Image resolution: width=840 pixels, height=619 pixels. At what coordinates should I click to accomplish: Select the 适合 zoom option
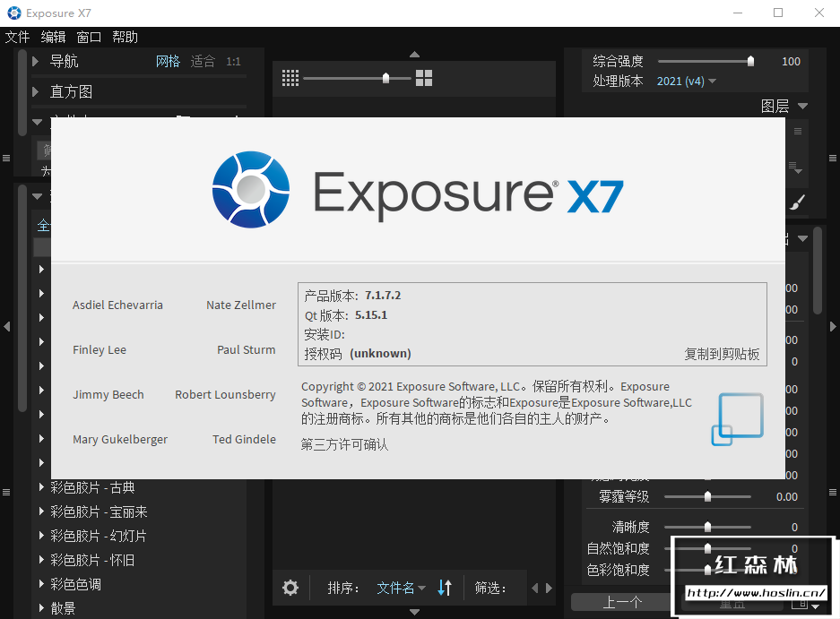203,62
